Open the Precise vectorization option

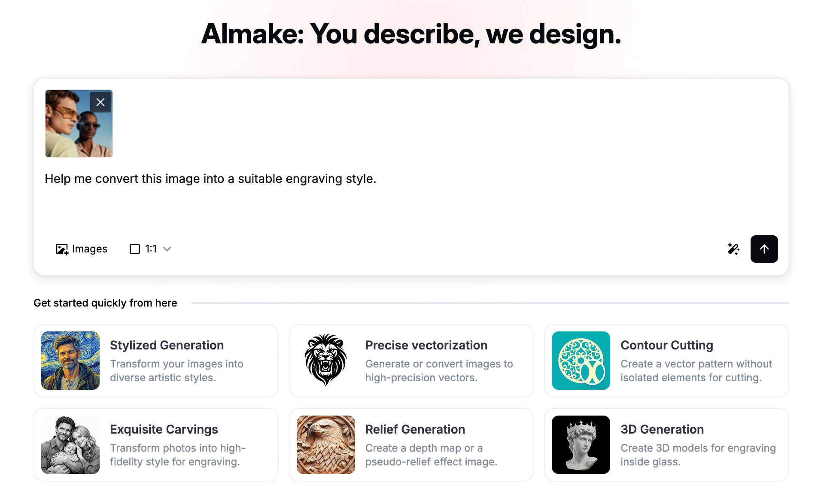pyautogui.click(x=426, y=345)
